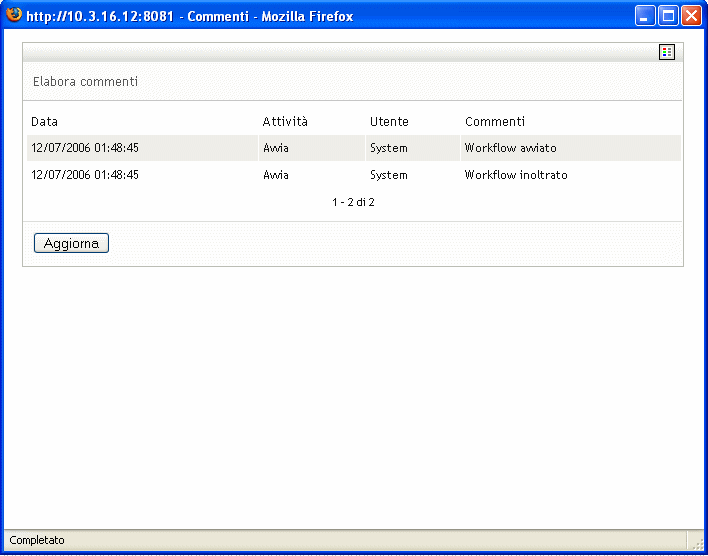This screenshot has height=556, width=708.
Task: Click the 'Workflow inoltrato' comment
Action: (516, 175)
